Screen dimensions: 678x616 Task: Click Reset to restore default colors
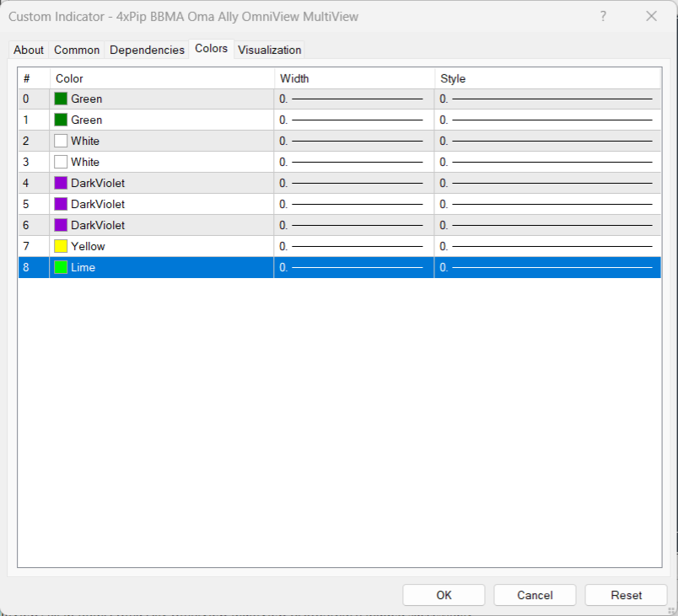pyautogui.click(x=626, y=595)
